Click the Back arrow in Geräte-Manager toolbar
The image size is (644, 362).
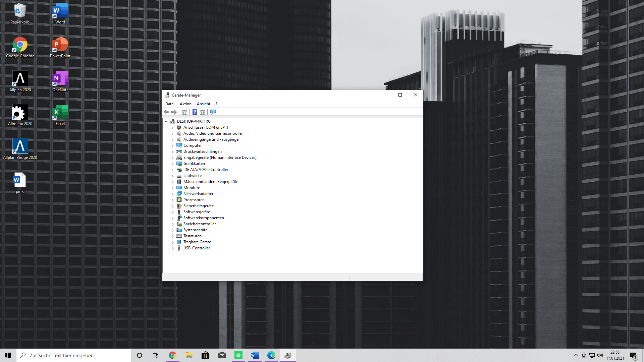pyautogui.click(x=166, y=112)
